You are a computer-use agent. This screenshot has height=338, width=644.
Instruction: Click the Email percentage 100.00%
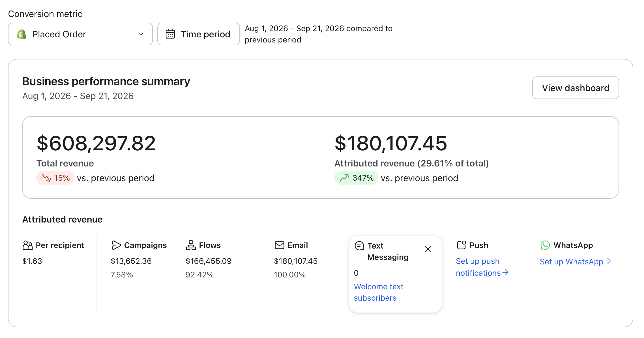(290, 275)
